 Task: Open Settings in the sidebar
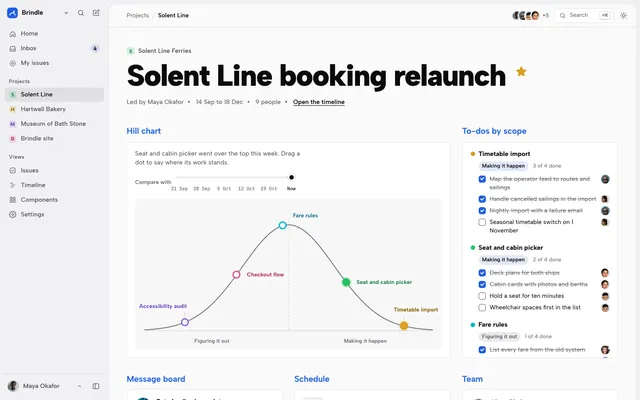[x=54, y=214]
